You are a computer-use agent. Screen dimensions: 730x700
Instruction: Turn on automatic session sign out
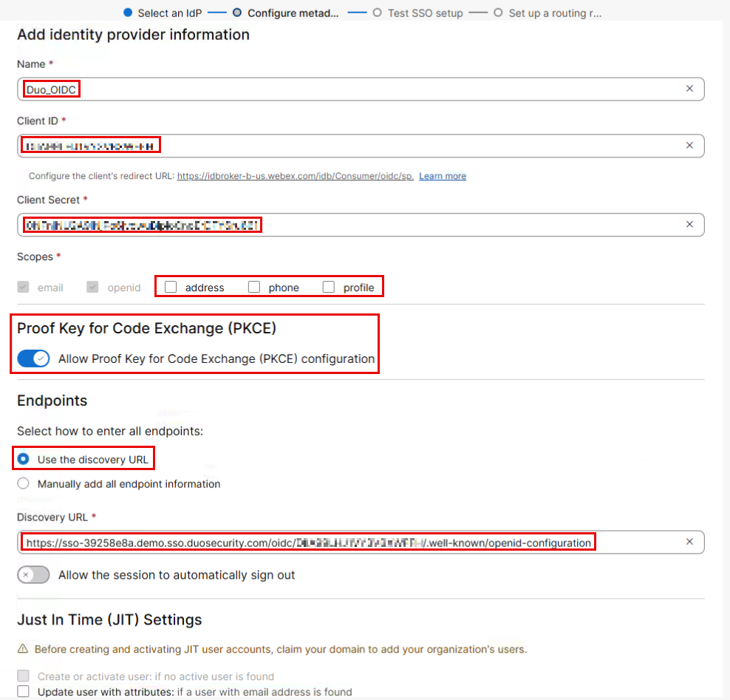click(33, 575)
